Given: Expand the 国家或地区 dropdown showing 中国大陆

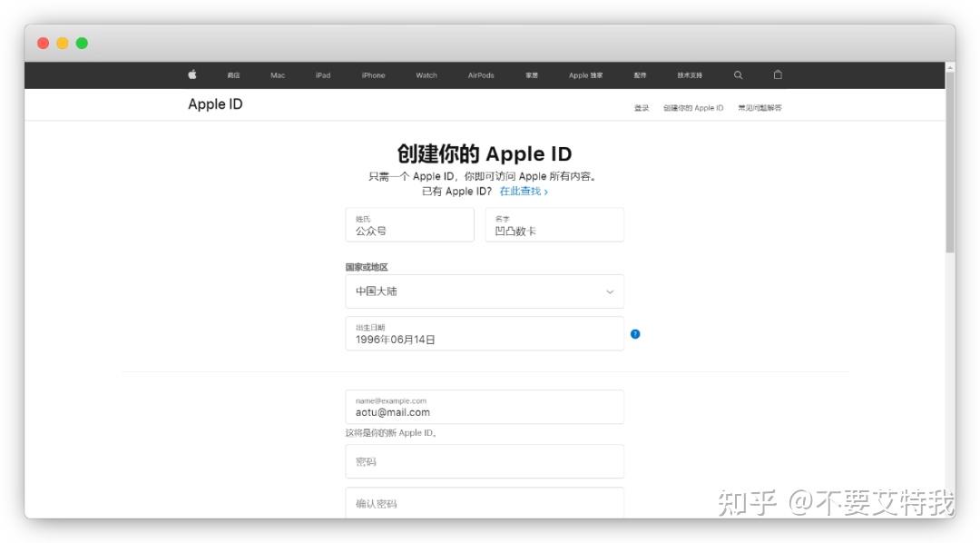Looking at the screenshot, I should (x=485, y=291).
